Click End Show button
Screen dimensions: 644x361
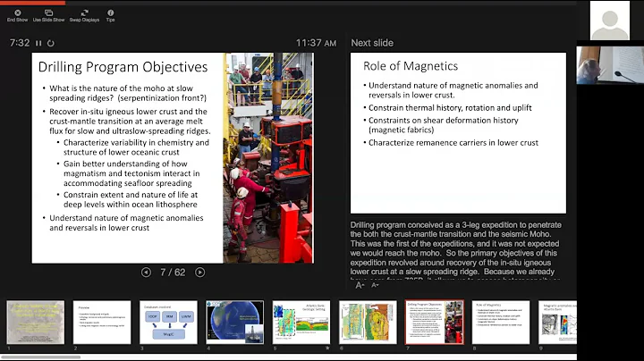(17, 15)
